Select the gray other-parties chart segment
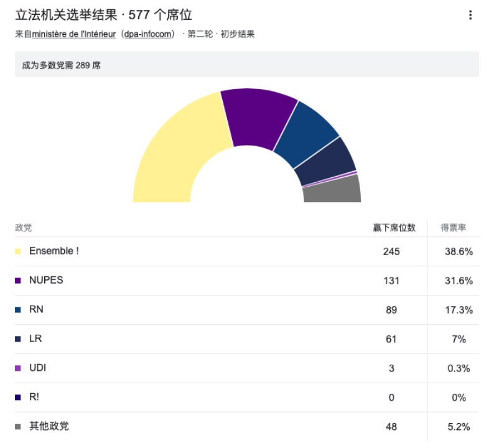This screenshot has width=494, height=448. click(x=333, y=190)
